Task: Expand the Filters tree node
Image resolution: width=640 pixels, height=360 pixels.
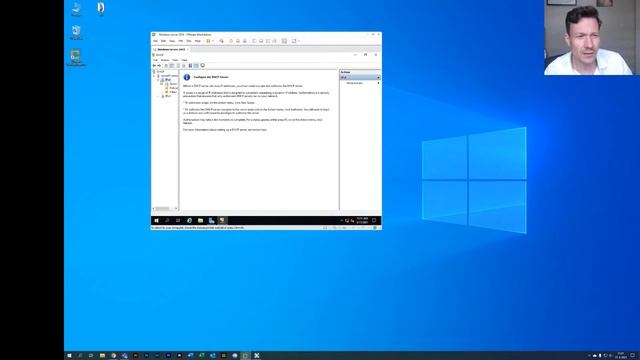Action: [162, 92]
